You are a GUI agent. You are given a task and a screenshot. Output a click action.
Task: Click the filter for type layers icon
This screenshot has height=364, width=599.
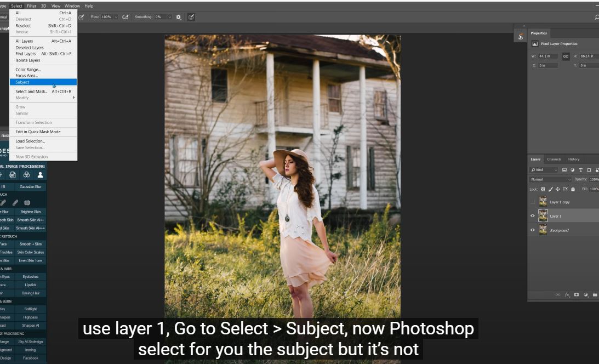(x=580, y=170)
